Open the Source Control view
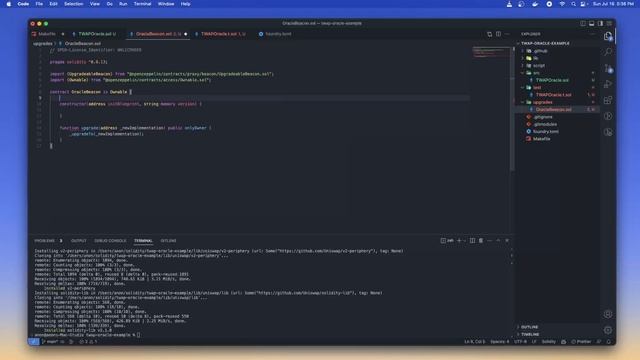 (608, 68)
